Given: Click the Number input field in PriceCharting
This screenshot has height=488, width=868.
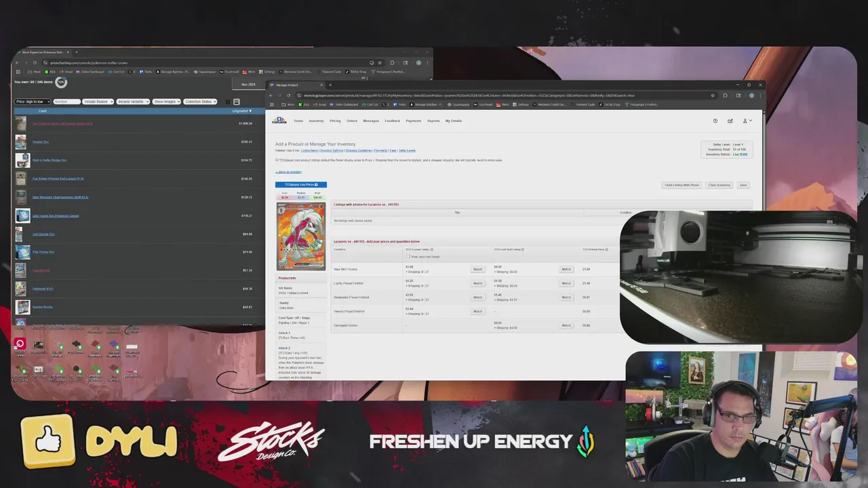Looking at the screenshot, I should click(x=66, y=102).
